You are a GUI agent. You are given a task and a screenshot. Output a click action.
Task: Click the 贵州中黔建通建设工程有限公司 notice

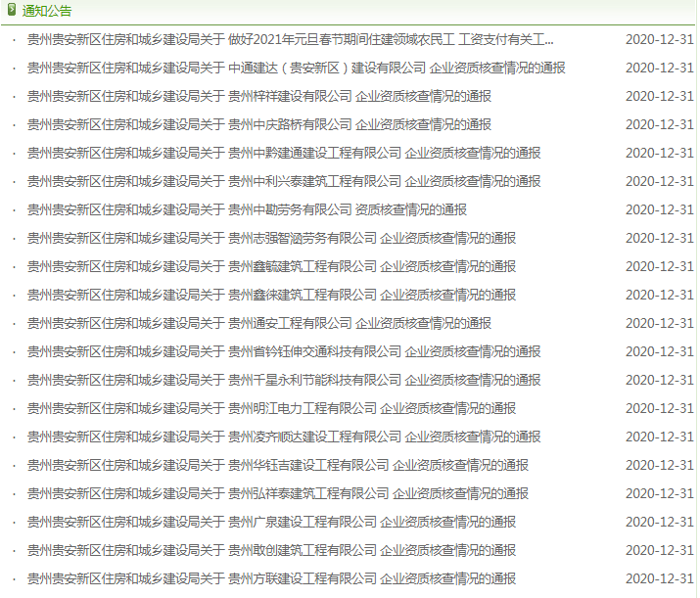click(x=283, y=154)
